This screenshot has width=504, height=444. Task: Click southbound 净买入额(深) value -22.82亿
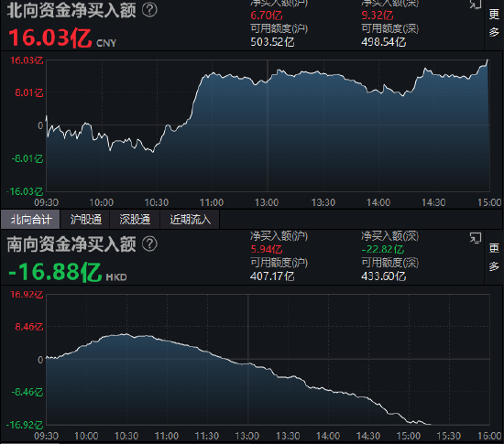pos(382,249)
